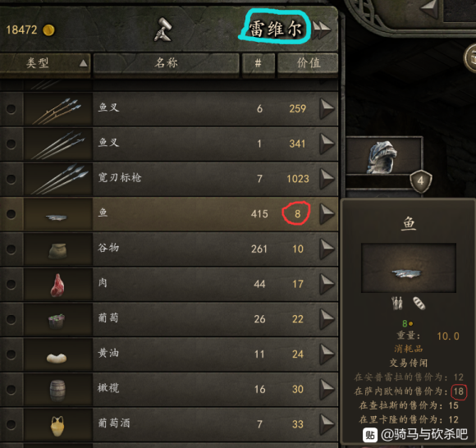Click the 肉 item thumbnail
Image resolution: width=476 pixels, height=448 pixels.
[x=58, y=285]
